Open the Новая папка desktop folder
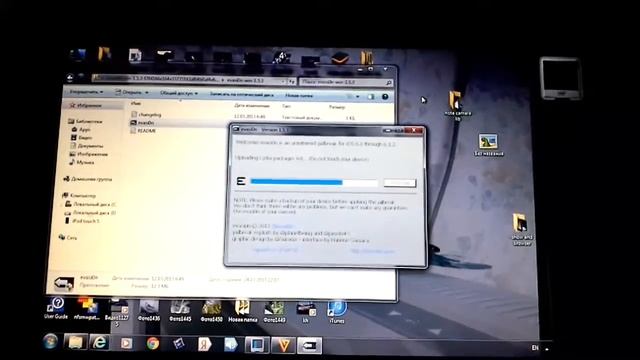640x360 pixels. (242, 311)
